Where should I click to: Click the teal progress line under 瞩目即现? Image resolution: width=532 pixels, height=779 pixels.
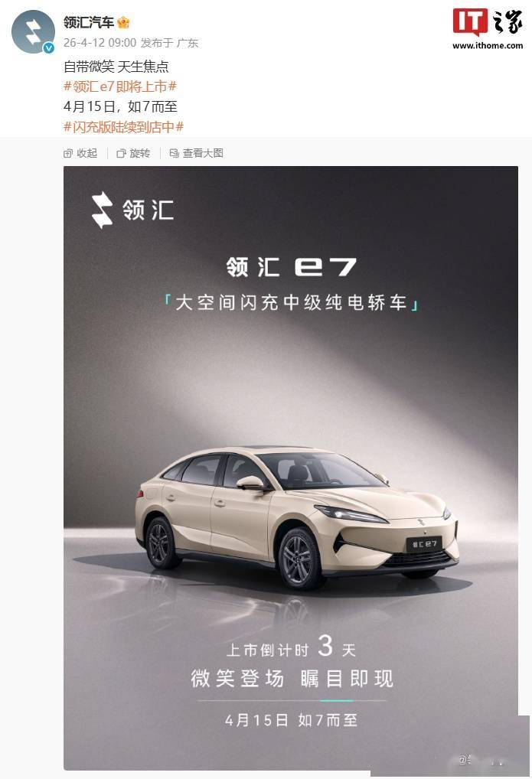point(337,700)
